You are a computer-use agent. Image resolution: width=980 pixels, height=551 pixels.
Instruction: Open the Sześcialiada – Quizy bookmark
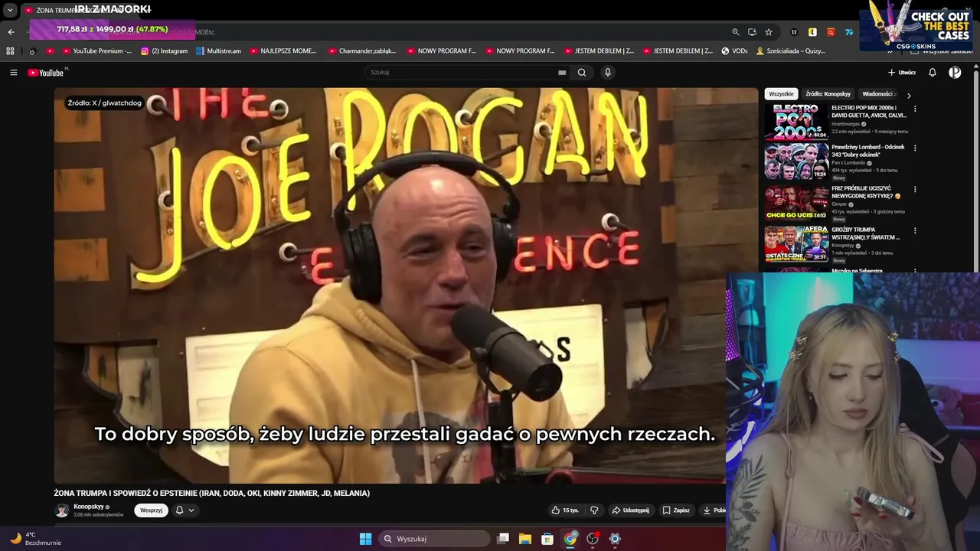click(x=790, y=51)
